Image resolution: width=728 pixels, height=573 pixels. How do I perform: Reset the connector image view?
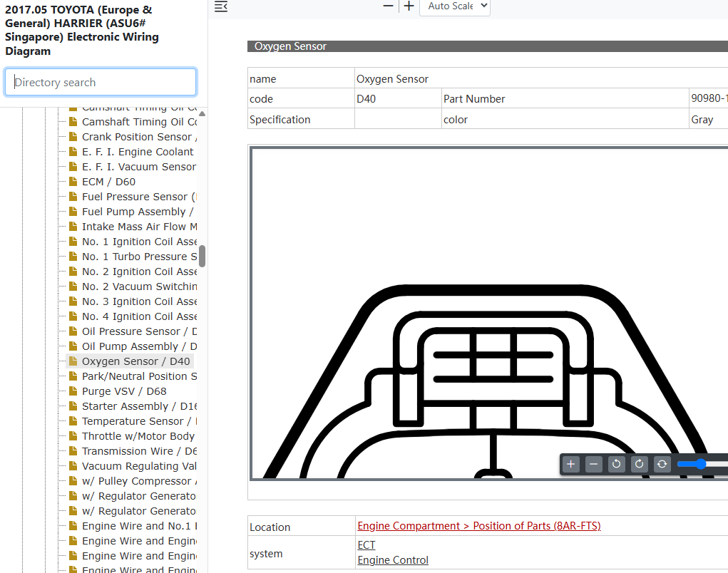(x=662, y=464)
